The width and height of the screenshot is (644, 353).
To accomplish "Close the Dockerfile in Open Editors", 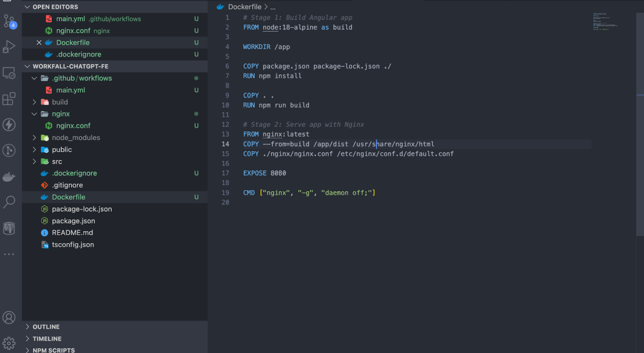I will coord(39,42).
